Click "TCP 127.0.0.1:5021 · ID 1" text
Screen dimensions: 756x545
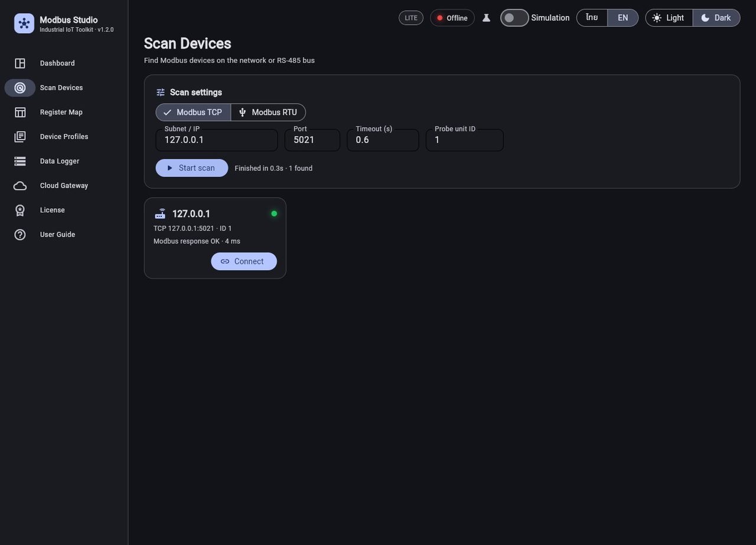193,229
